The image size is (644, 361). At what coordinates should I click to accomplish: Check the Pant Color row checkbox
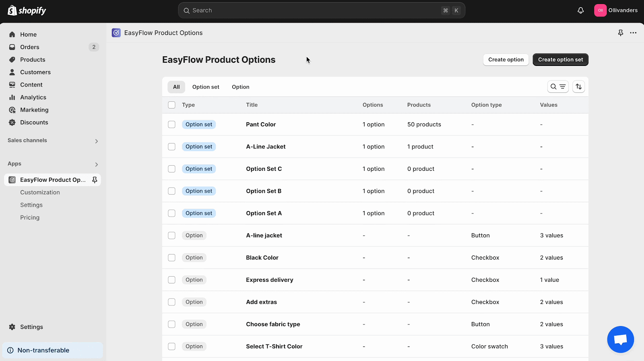pyautogui.click(x=172, y=125)
